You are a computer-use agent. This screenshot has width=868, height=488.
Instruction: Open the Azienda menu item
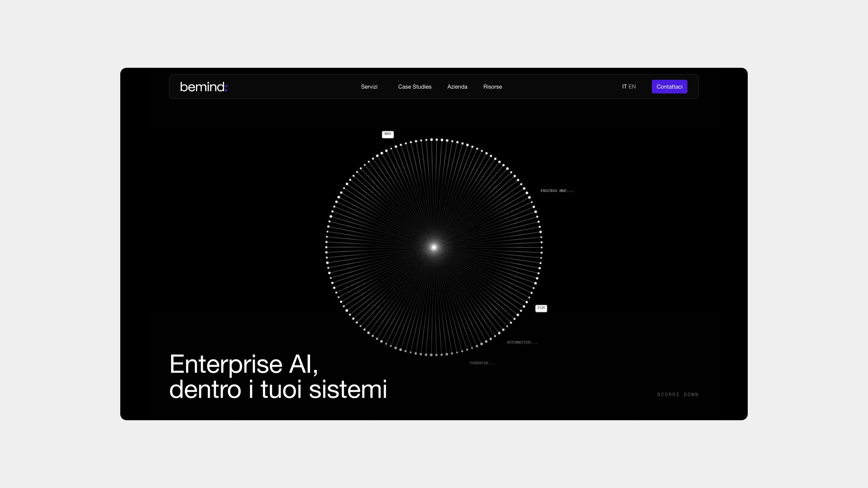457,87
